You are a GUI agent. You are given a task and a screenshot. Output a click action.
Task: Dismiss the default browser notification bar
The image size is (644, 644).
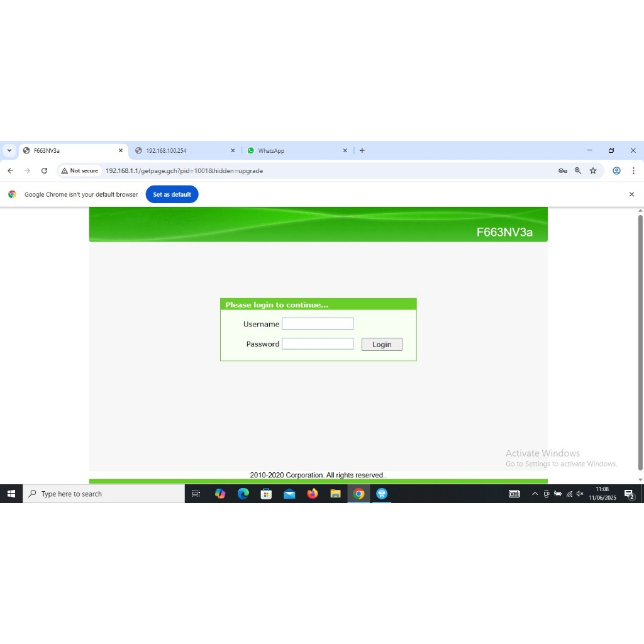[x=631, y=194]
